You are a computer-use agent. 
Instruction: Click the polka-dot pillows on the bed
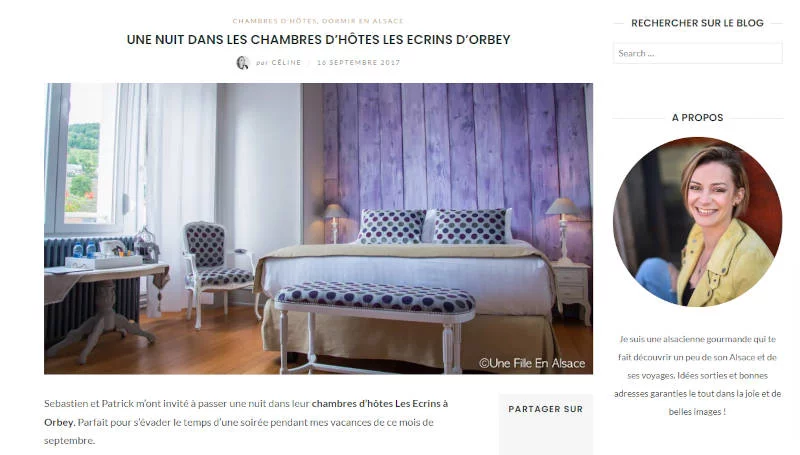[x=434, y=226]
